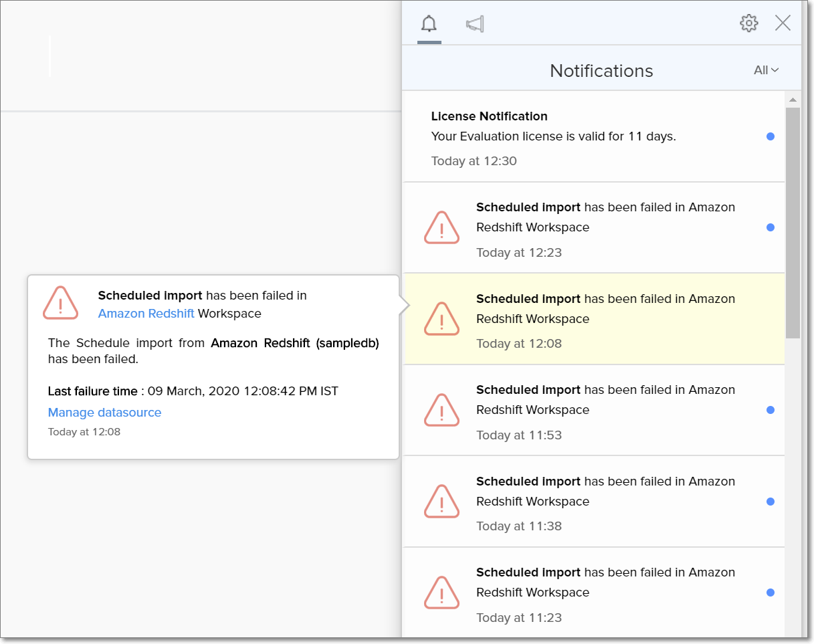This screenshot has width=814, height=644.
Task: Click warning icon of 12:23 notification
Action: point(441,228)
